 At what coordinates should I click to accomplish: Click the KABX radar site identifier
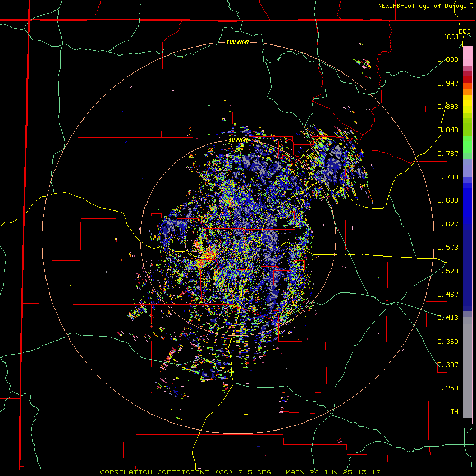(296, 472)
